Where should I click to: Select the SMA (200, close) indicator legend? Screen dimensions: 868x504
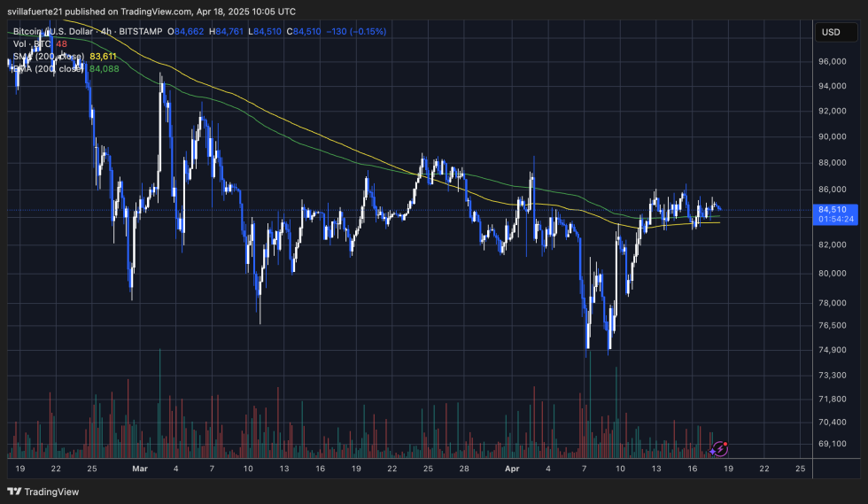point(49,56)
